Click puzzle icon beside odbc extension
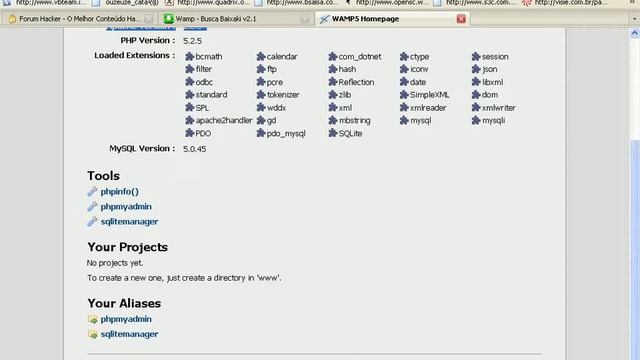 click(189, 82)
